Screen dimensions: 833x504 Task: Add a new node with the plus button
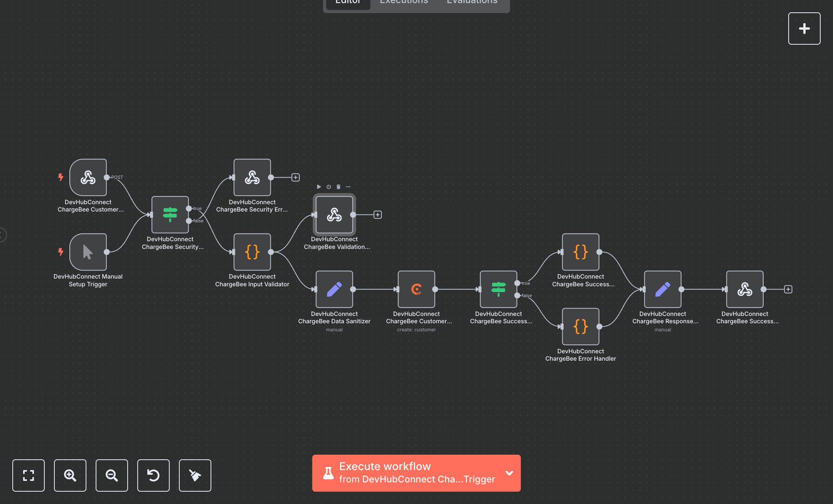coord(804,28)
